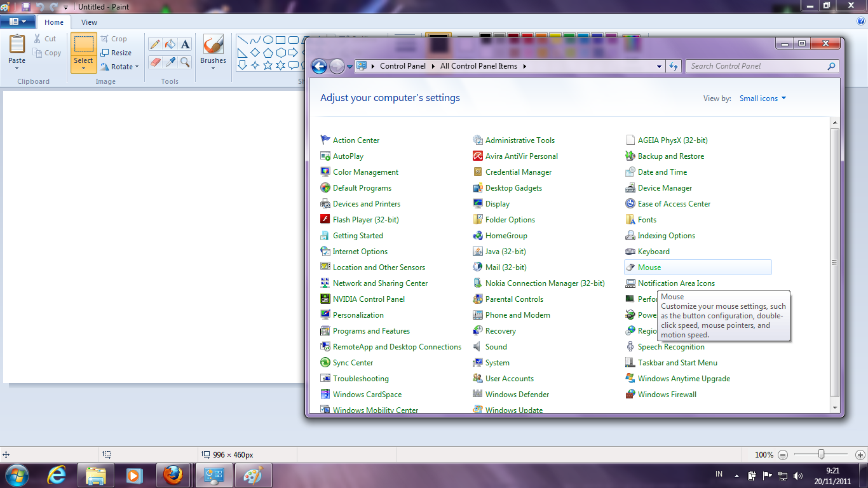The width and height of the screenshot is (868, 488).
Task: Open the Device Manager link
Action: [x=665, y=188]
